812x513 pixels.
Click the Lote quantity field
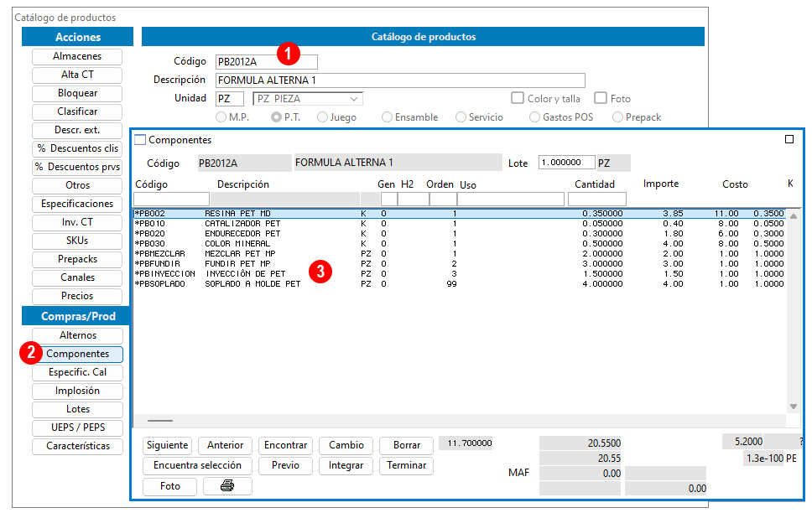(x=566, y=163)
